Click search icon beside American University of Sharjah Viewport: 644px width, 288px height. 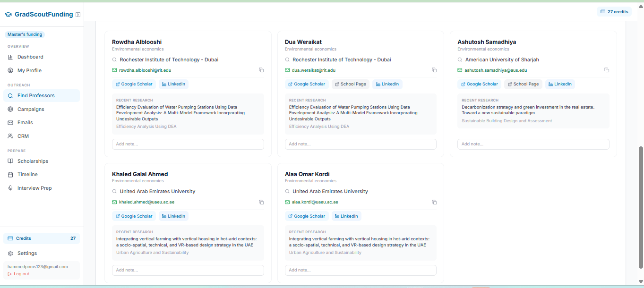click(460, 60)
